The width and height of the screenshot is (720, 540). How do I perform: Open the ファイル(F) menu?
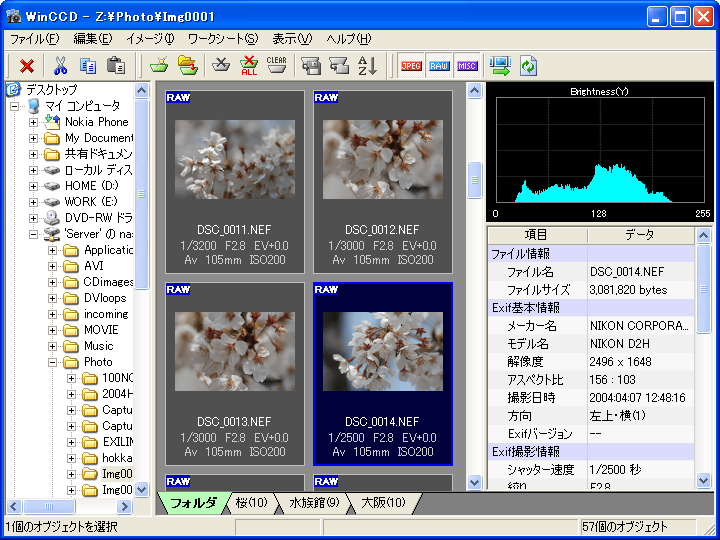(x=35, y=39)
